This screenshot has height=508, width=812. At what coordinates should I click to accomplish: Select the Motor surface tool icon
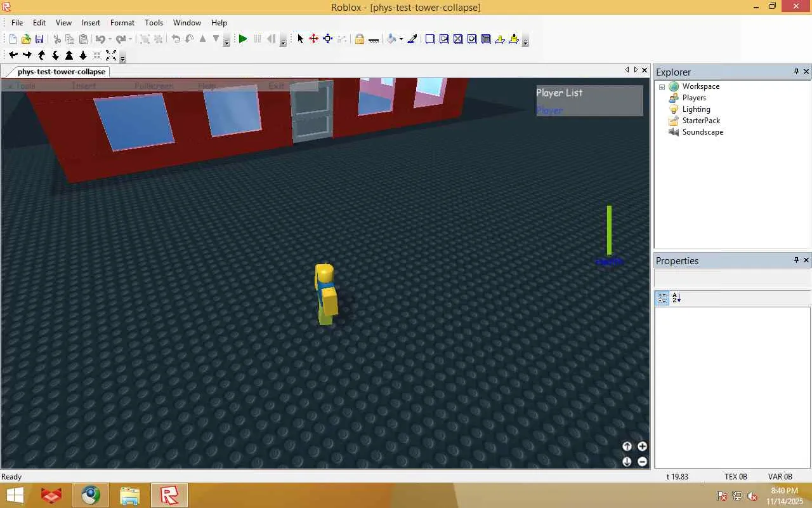pos(514,39)
